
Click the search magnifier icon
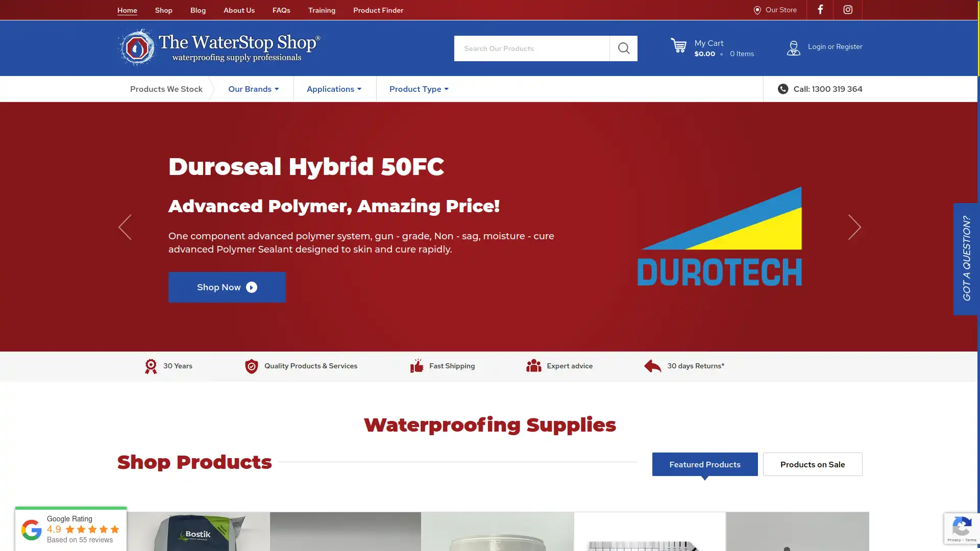623,48
